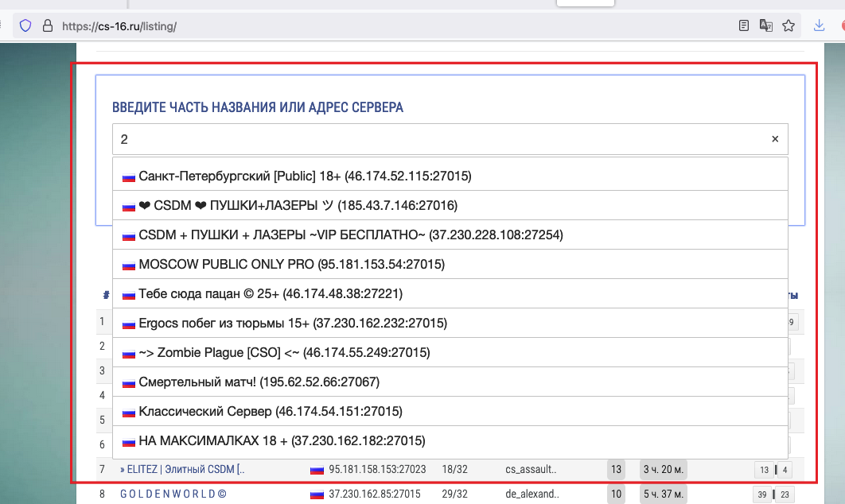Image resolution: width=845 pixels, height=504 pixels.
Task: Toggle reader view icon in address bar
Action: coord(744,25)
